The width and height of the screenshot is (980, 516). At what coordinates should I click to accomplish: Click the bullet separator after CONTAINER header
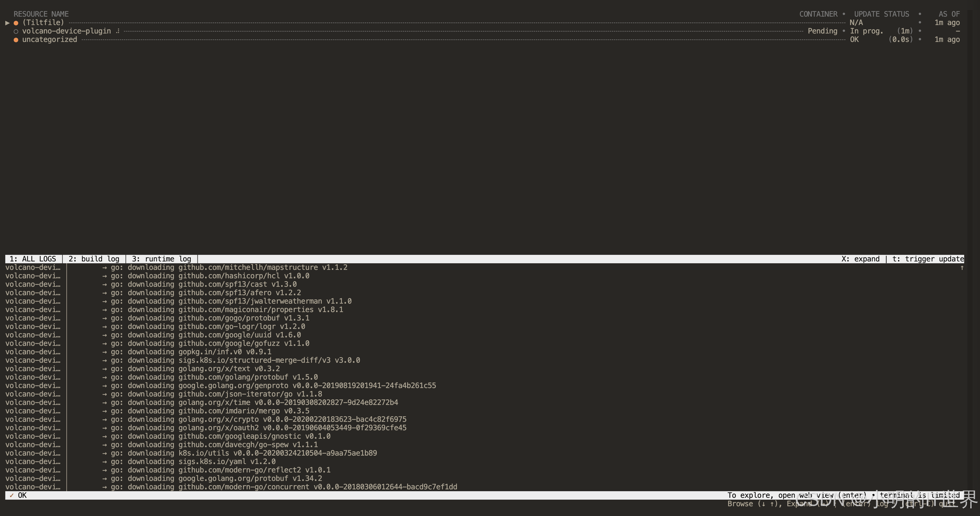point(844,14)
